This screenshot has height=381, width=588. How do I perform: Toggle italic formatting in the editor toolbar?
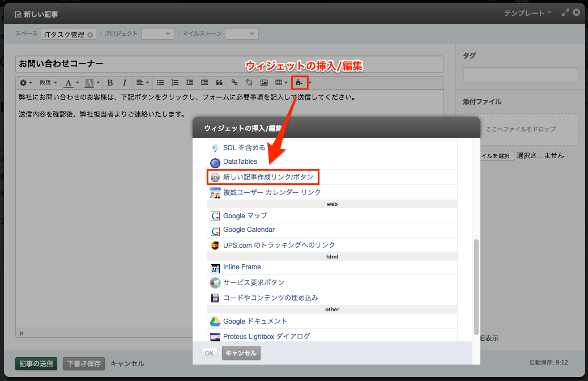coord(125,83)
